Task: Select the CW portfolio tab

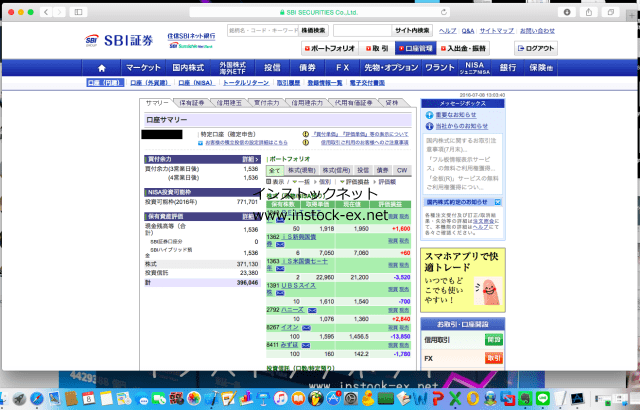Action: coord(402,171)
